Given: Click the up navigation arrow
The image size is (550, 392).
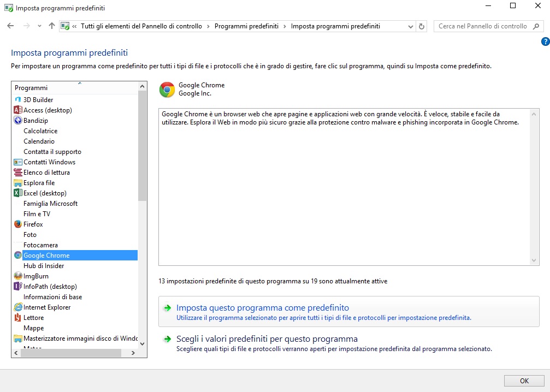Looking at the screenshot, I should (x=51, y=26).
